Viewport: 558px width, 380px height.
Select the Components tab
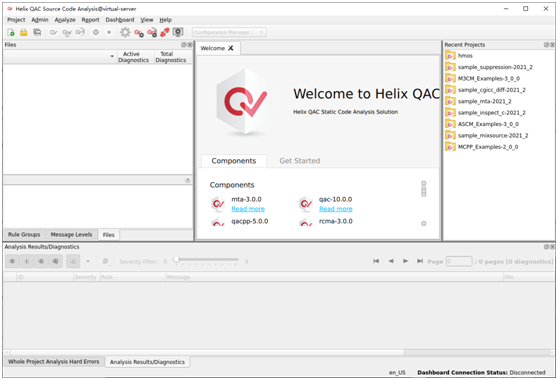tap(234, 161)
